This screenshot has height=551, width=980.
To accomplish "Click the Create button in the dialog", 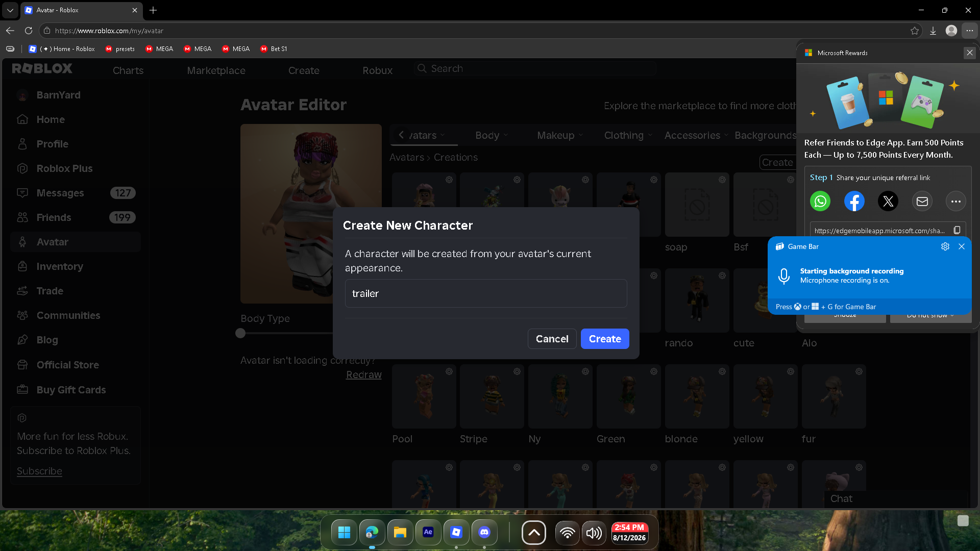I will pyautogui.click(x=605, y=339).
